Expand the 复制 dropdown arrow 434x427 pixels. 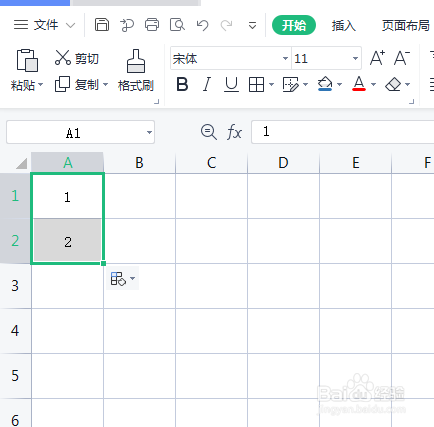click(105, 85)
